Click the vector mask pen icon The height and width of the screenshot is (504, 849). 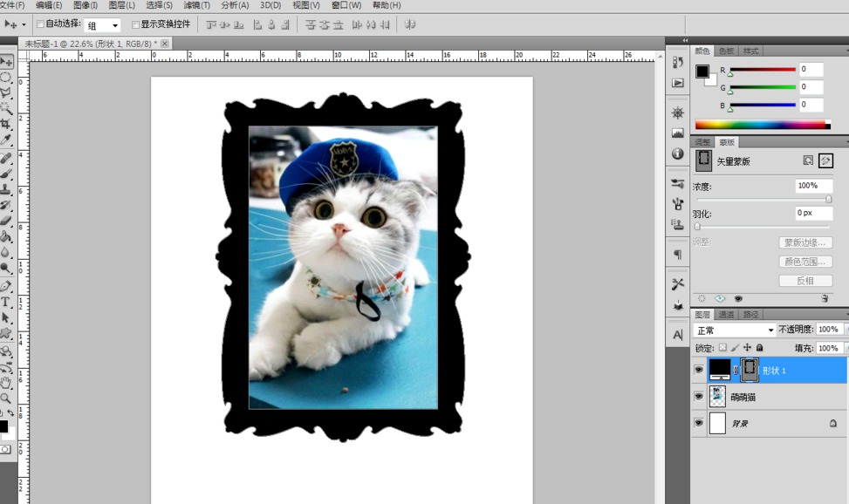click(825, 160)
